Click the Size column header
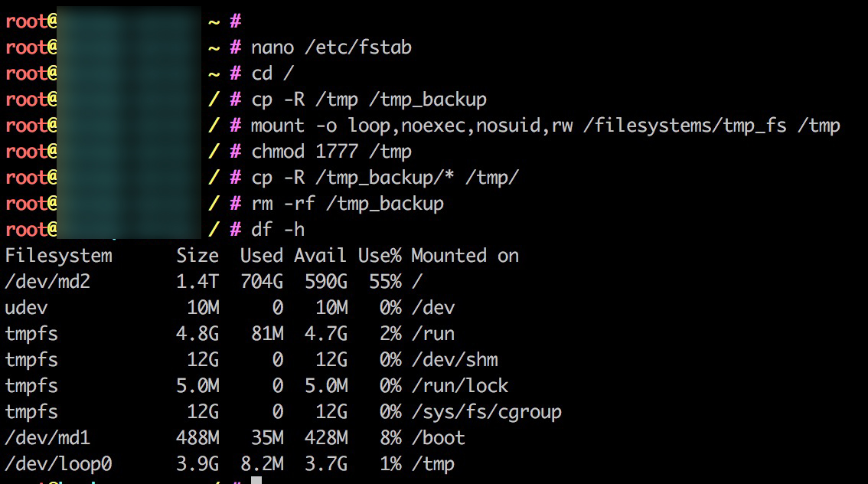The width and height of the screenshot is (868, 484). (197, 256)
